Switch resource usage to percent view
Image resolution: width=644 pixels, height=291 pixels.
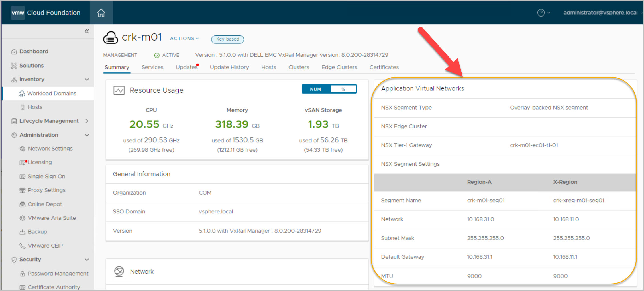343,89
